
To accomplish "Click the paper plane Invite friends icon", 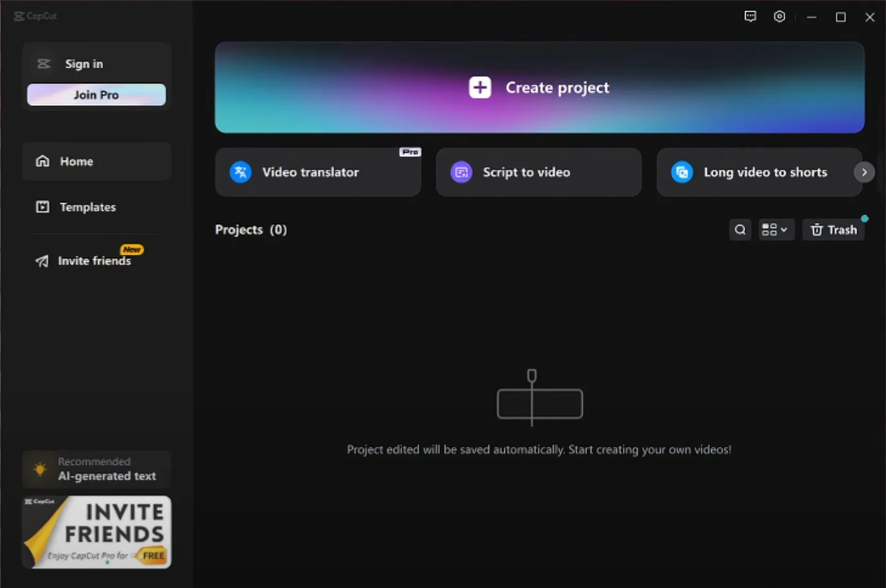I will pyautogui.click(x=41, y=261).
